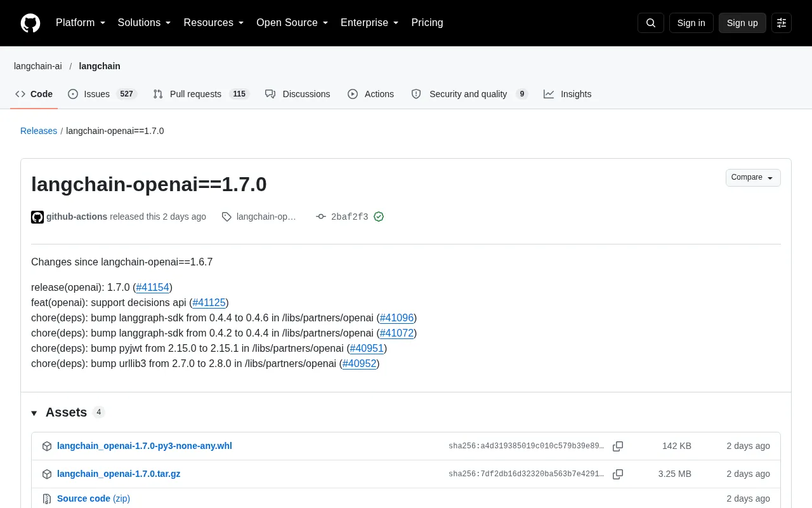Screen dimensions: 812x508
Task: Open the Discussions tab
Action: [298, 94]
